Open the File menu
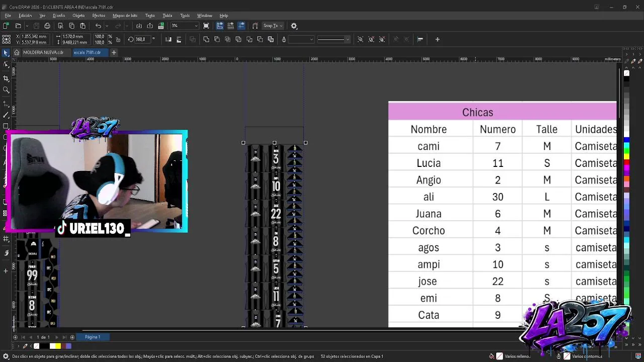 point(8,16)
